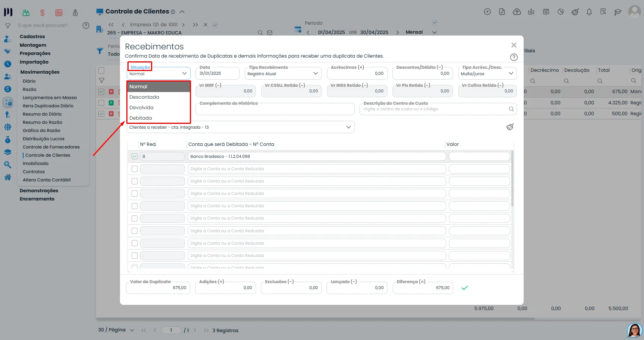644x340 pixels.
Task: Open Lançamentos em Massa item
Action: pos(50,98)
